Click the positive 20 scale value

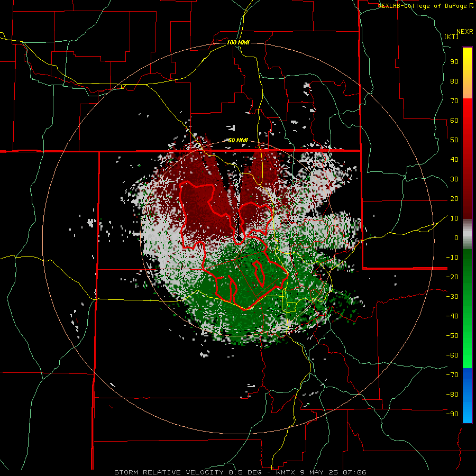tap(454, 198)
